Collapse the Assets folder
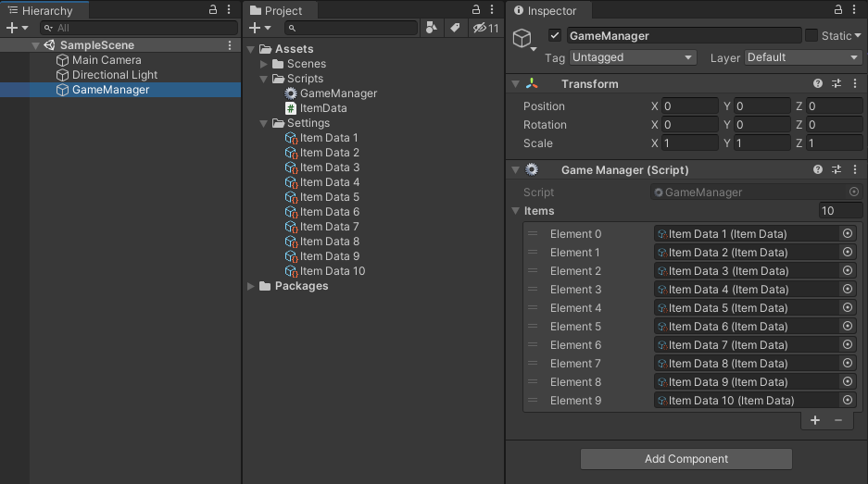 pyautogui.click(x=251, y=49)
